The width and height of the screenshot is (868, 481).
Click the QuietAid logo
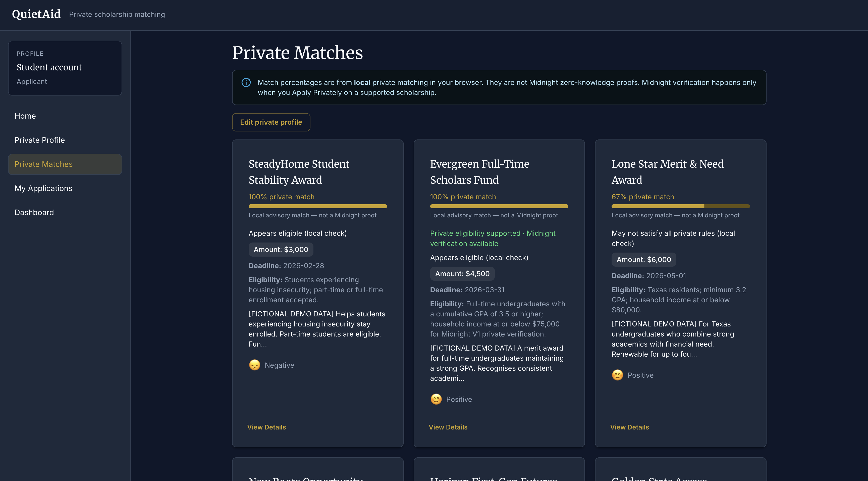point(36,14)
